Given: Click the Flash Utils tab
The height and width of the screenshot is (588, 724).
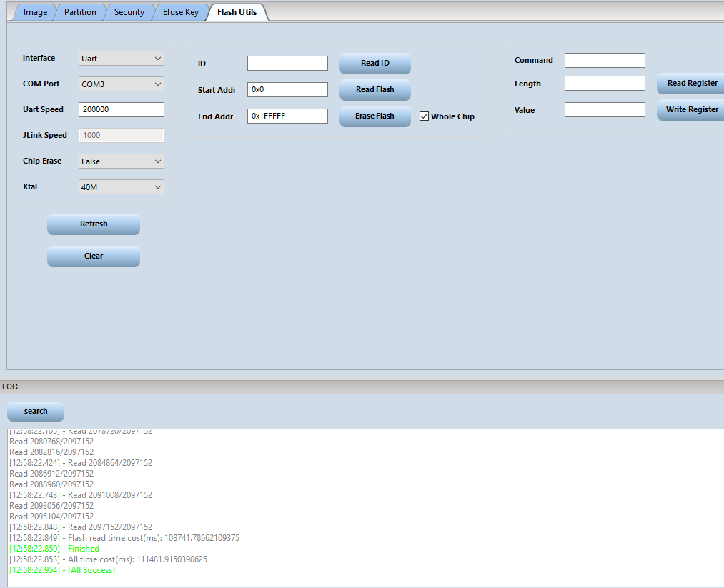Looking at the screenshot, I should click(x=237, y=12).
